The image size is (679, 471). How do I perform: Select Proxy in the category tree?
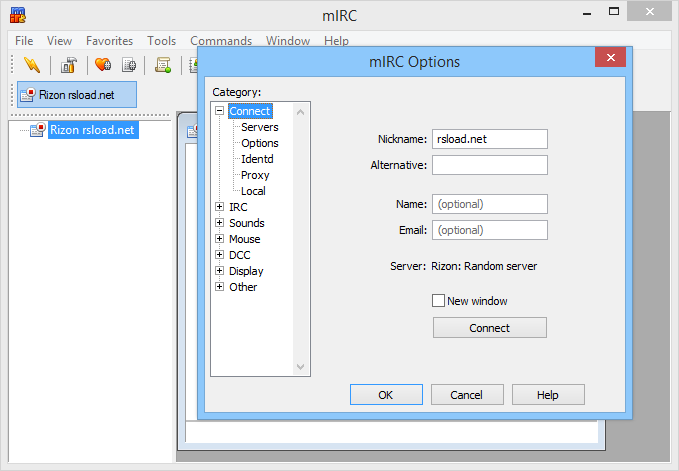click(255, 175)
